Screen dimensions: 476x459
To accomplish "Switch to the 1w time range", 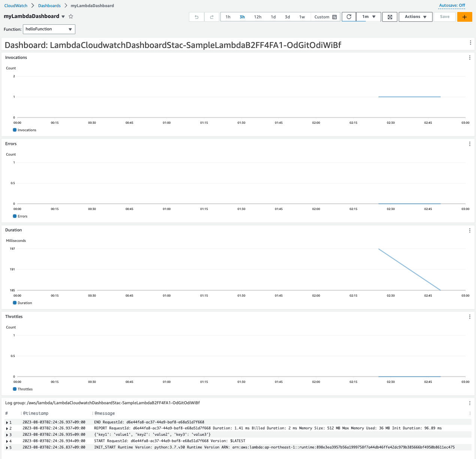I will 302,16.
